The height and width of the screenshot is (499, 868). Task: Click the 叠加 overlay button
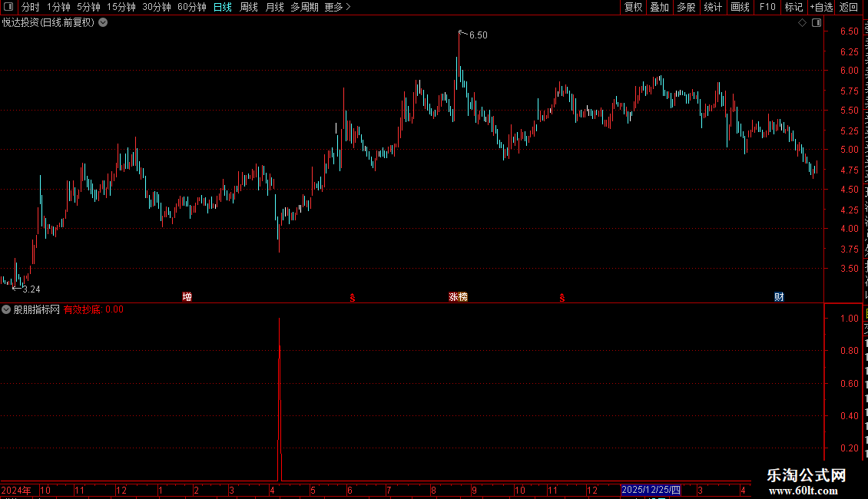click(x=659, y=7)
